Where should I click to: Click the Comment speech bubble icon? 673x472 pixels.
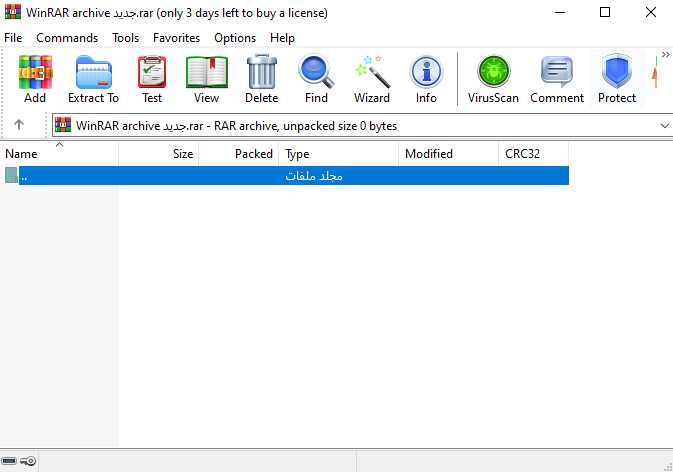pyautogui.click(x=557, y=72)
